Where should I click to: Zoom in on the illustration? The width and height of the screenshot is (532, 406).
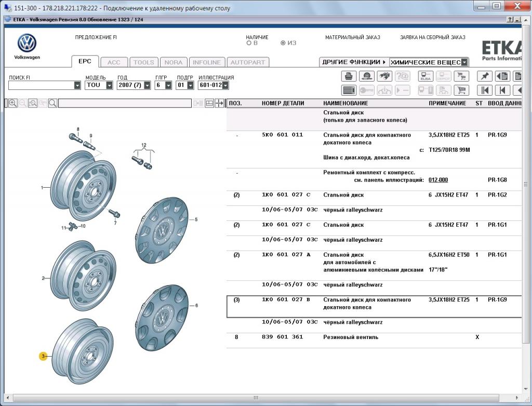pyautogui.click(x=13, y=103)
